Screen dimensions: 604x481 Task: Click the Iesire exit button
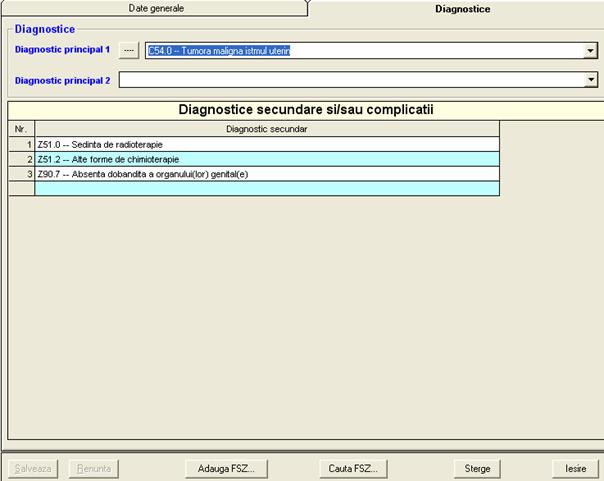coord(575,467)
